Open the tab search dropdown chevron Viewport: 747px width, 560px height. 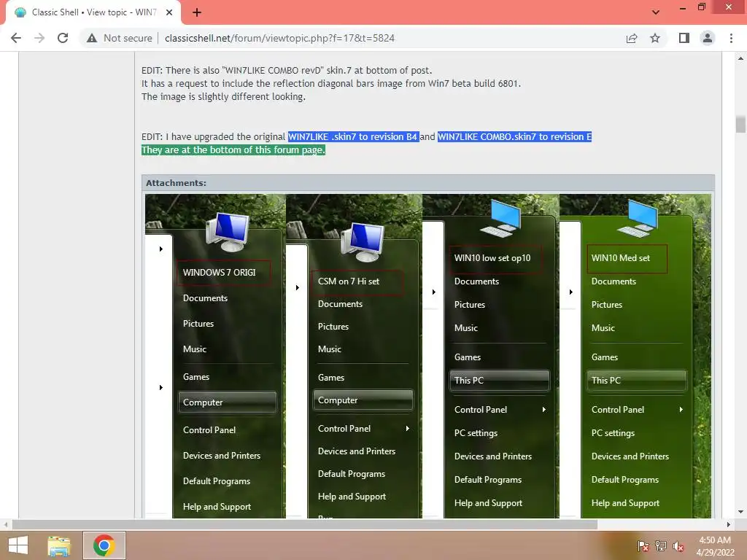[x=656, y=12]
